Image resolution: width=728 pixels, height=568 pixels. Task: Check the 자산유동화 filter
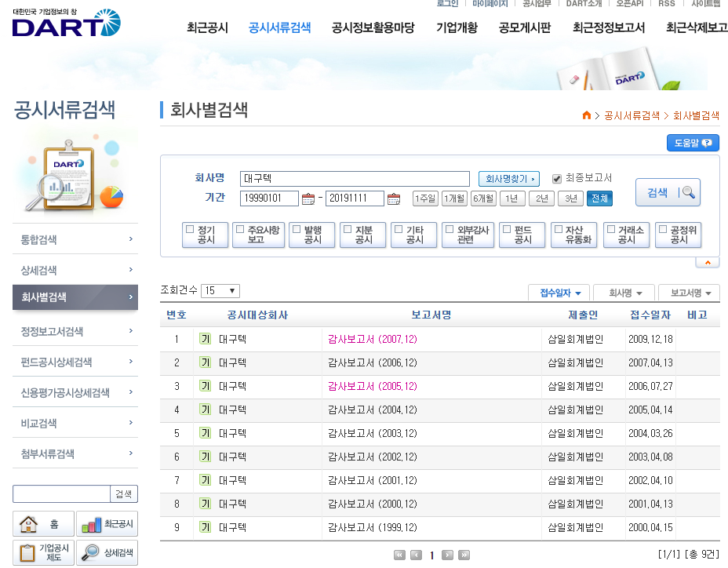tap(559, 229)
